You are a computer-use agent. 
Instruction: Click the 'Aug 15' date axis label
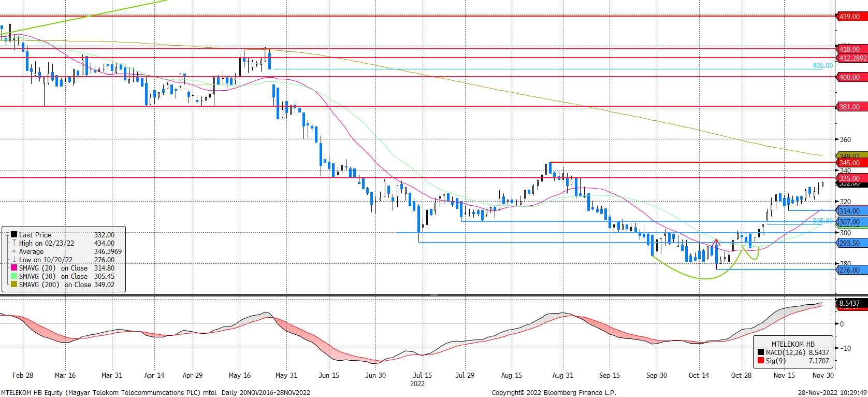512,375
